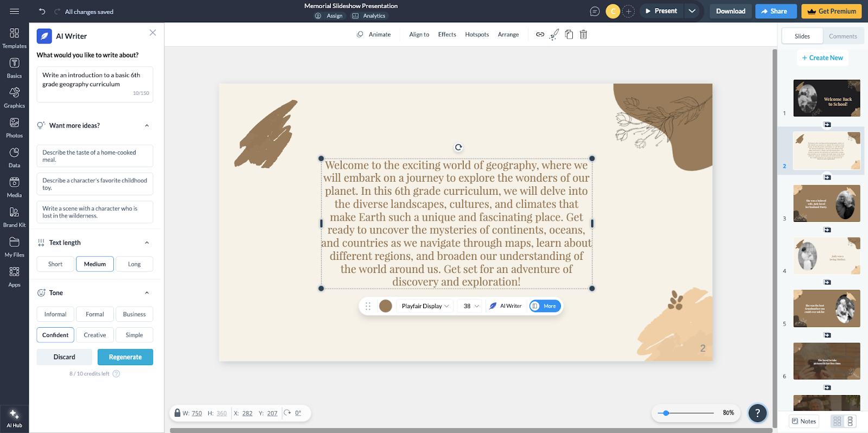Select Short text length
The image size is (868, 433).
point(55,264)
